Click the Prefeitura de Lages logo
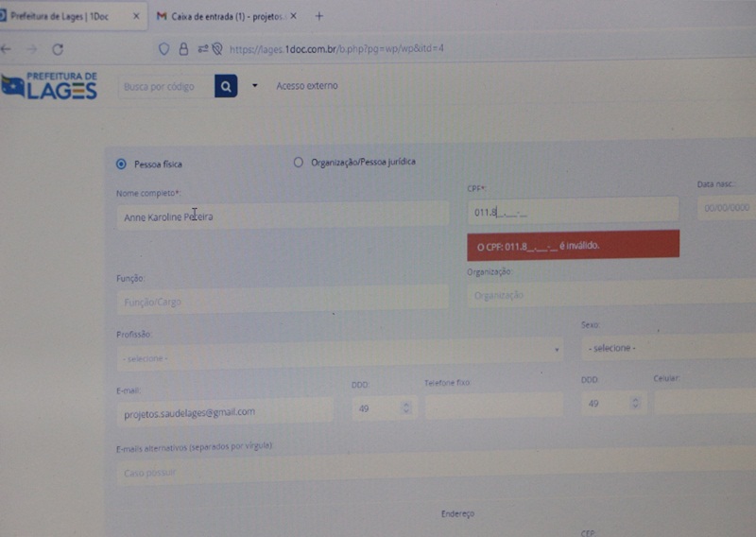Image resolution: width=756 pixels, height=537 pixels. [x=49, y=86]
